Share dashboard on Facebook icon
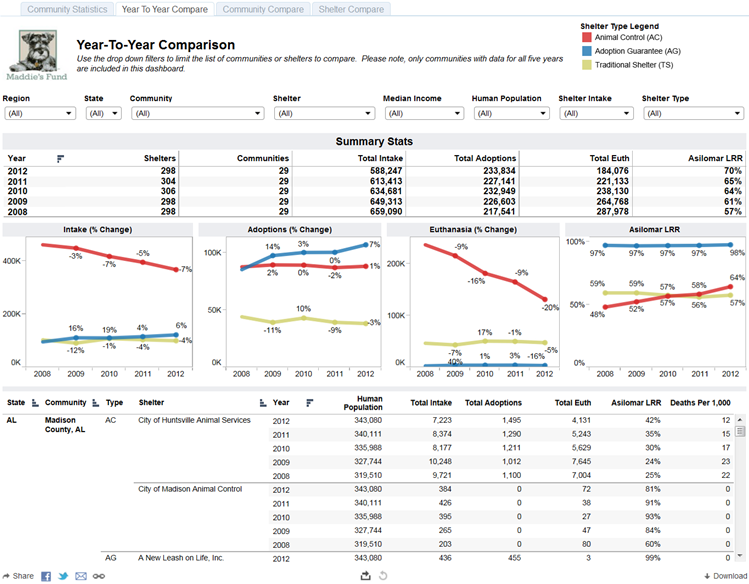 (x=46, y=576)
